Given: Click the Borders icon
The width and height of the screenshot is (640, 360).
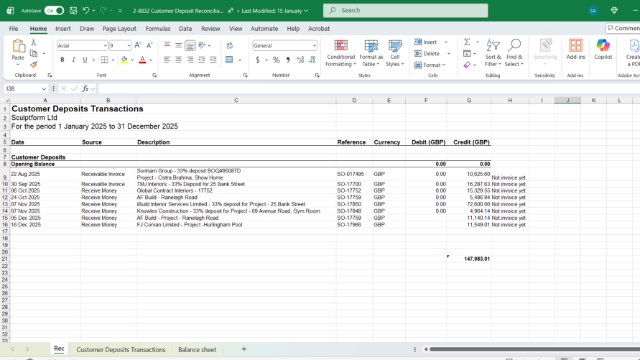Looking at the screenshot, I should pyautogui.click(x=104, y=60).
